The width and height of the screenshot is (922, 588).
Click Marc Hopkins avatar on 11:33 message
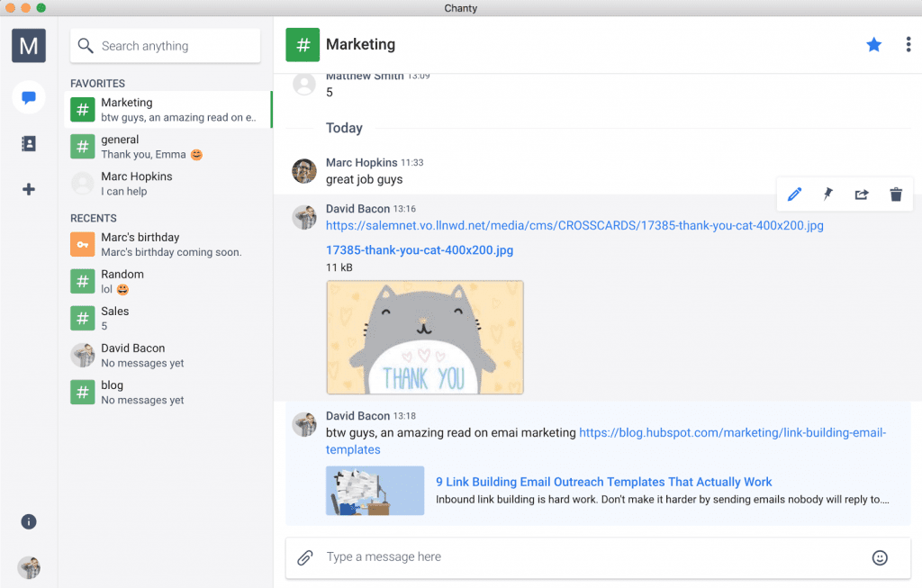pos(304,171)
